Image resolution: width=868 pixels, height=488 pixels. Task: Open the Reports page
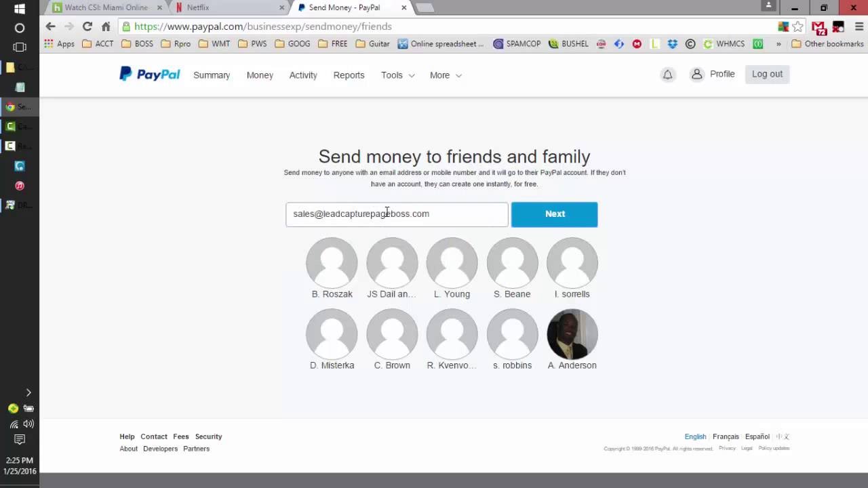pos(349,75)
